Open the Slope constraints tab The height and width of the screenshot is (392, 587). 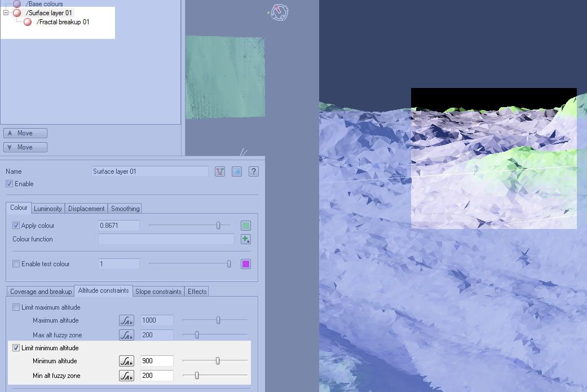[x=158, y=292]
